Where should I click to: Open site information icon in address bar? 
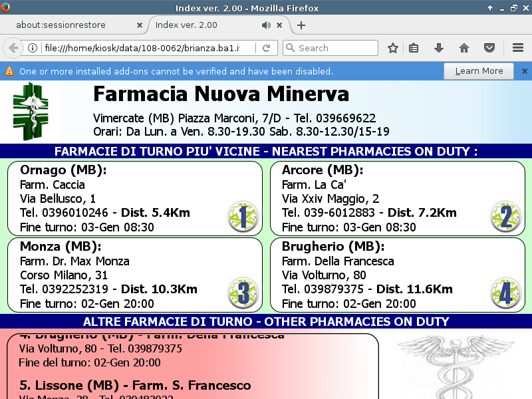tap(32, 48)
